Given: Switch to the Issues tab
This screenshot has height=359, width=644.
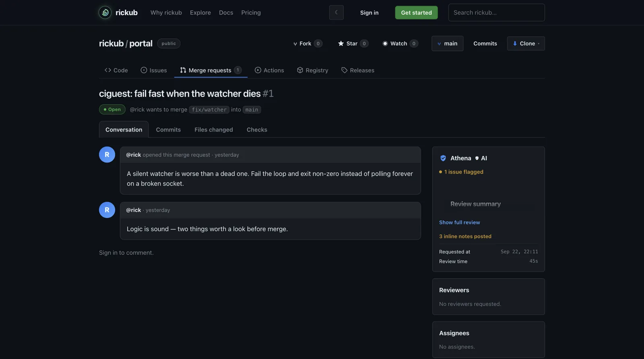Looking at the screenshot, I should pyautogui.click(x=154, y=70).
